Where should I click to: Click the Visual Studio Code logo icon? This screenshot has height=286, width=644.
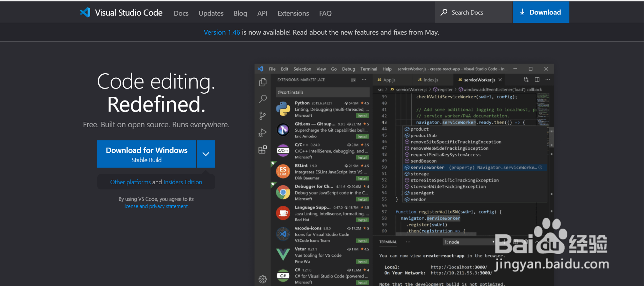point(85,13)
